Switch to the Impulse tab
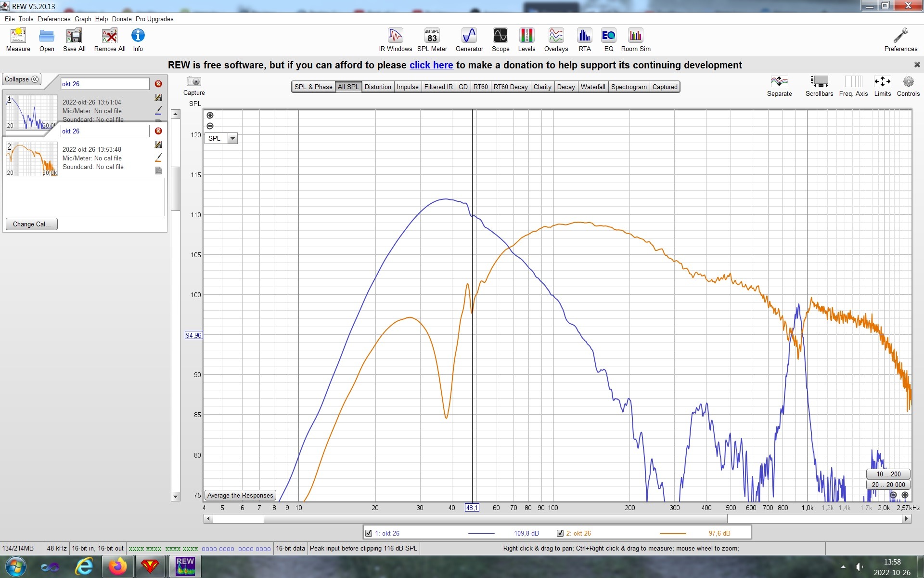 tap(408, 87)
